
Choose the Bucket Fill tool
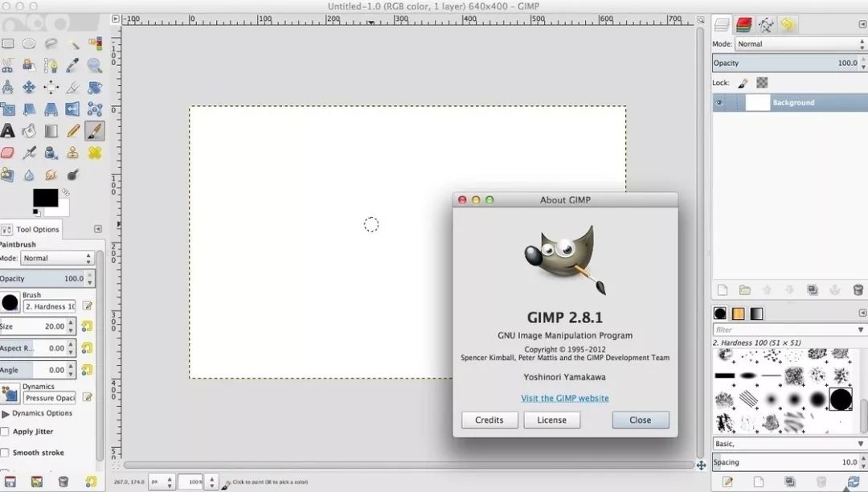29,130
